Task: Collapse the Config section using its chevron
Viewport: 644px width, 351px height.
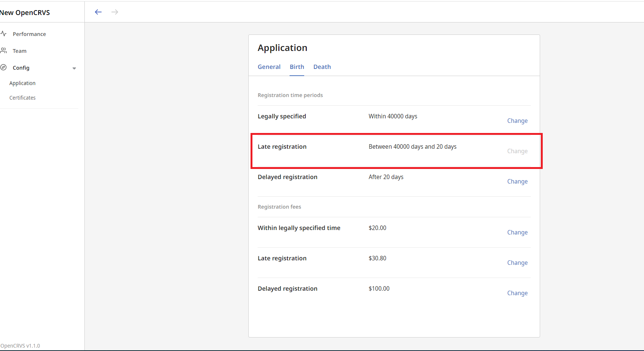Action: click(x=74, y=68)
